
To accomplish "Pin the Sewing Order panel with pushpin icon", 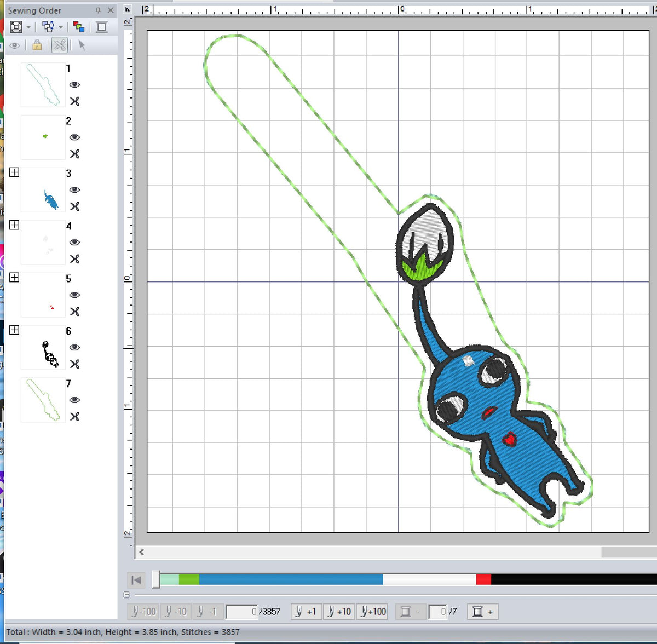I will pos(99,10).
